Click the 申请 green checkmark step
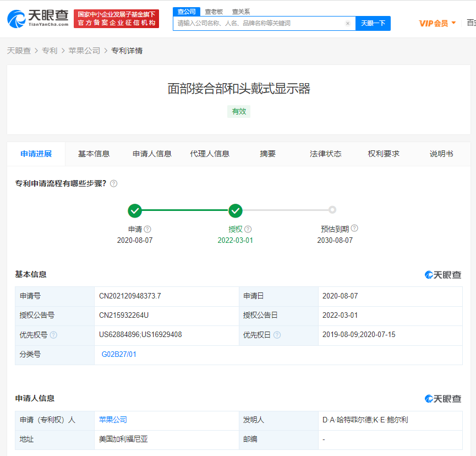 click(135, 210)
